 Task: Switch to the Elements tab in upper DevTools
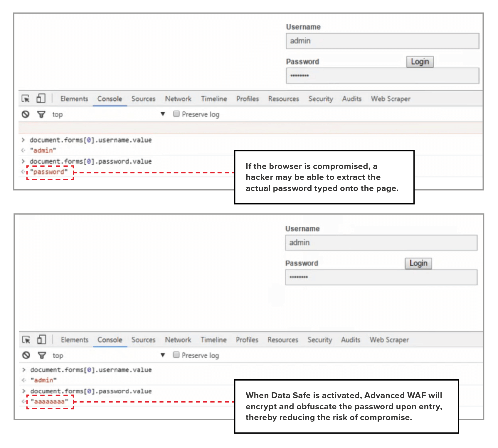tap(74, 99)
